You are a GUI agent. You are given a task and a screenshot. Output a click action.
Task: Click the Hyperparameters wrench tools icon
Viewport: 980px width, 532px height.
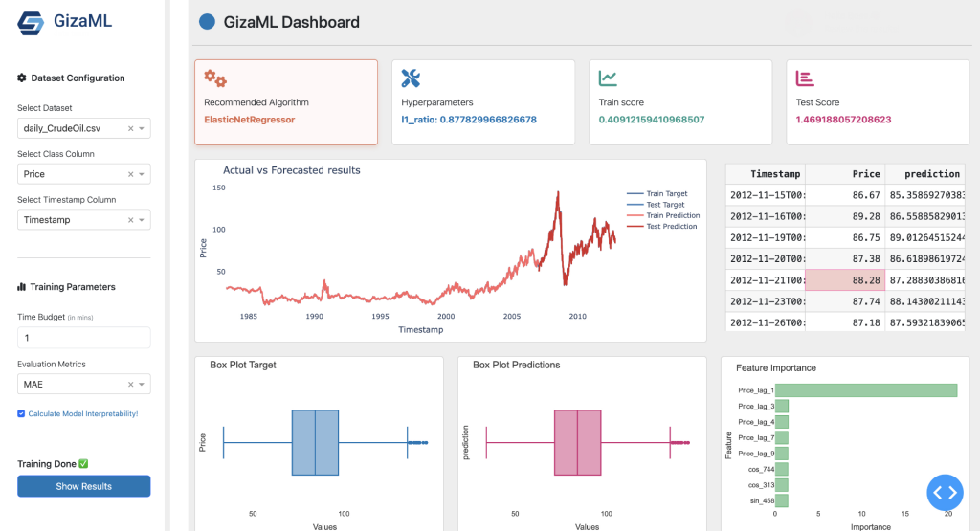click(411, 78)
